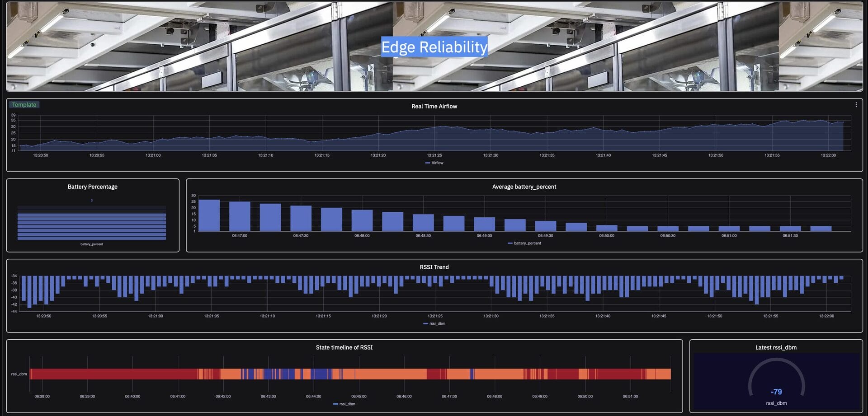The height and width of the screenshot is (416, 868).
Task: Click the rssi_dbm row label in state timeline
Action: [x=19, y=374]
